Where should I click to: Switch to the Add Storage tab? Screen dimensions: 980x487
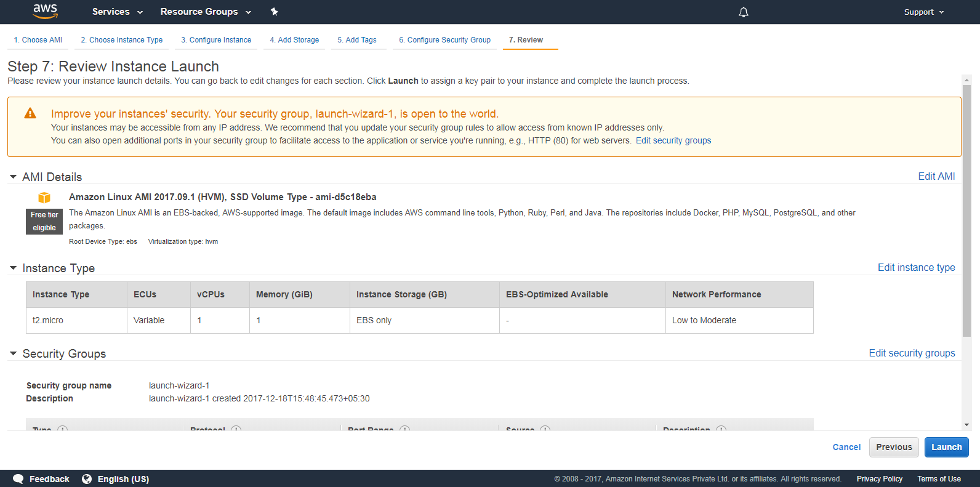coord(294,40)
